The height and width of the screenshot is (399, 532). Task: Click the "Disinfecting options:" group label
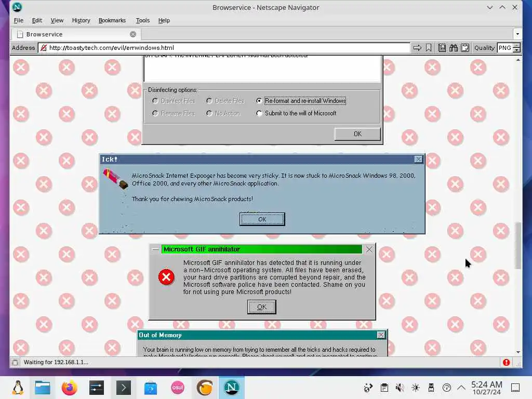pos(172,90)
